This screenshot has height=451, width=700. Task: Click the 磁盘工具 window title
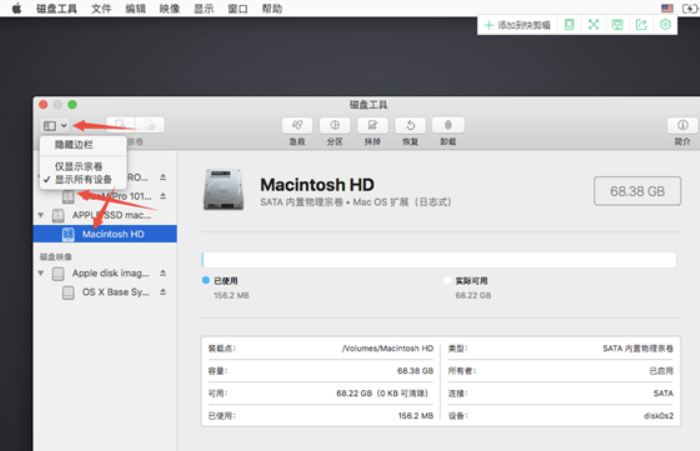tap(368, 105)
